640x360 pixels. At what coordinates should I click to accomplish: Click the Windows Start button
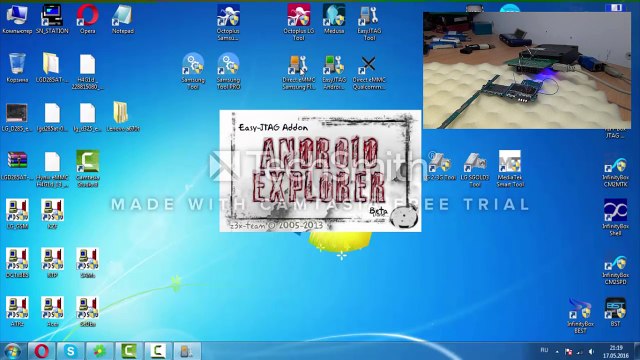pyautogui.click(x=12, y=351)
